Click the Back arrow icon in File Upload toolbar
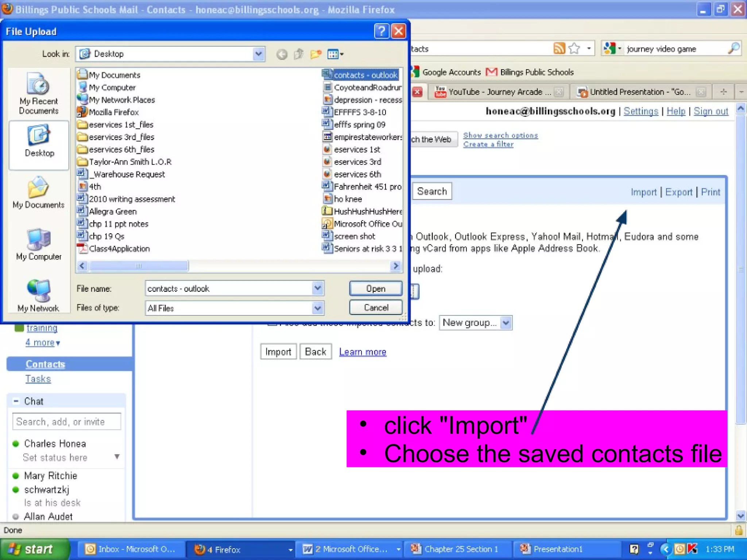This screenshot has width=747, height=560. point(282,54)
